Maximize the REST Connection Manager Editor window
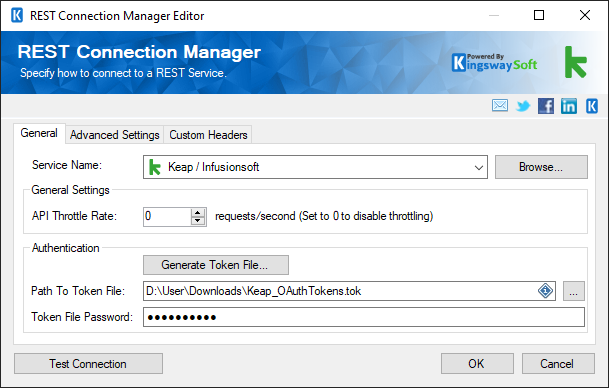 click(x=539, y=15)
